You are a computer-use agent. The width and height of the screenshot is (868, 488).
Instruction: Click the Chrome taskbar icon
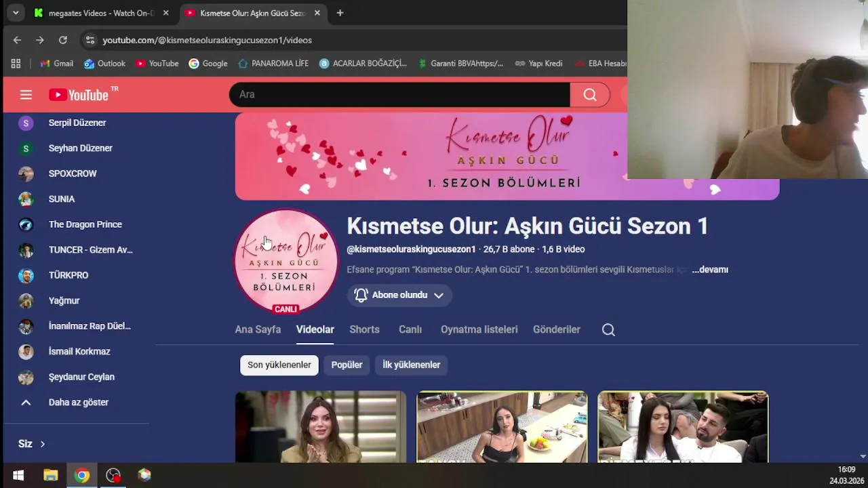coord(82,475)
